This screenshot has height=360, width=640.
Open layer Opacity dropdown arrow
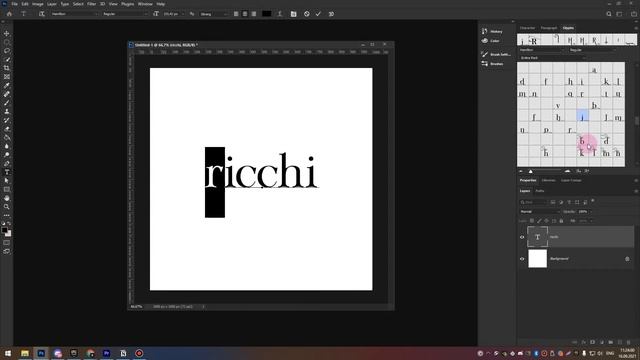click(590, 212)
